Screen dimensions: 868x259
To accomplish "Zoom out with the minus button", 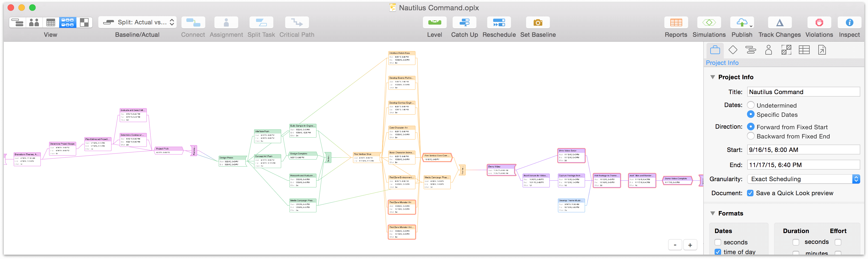I will tap(675, 245).
